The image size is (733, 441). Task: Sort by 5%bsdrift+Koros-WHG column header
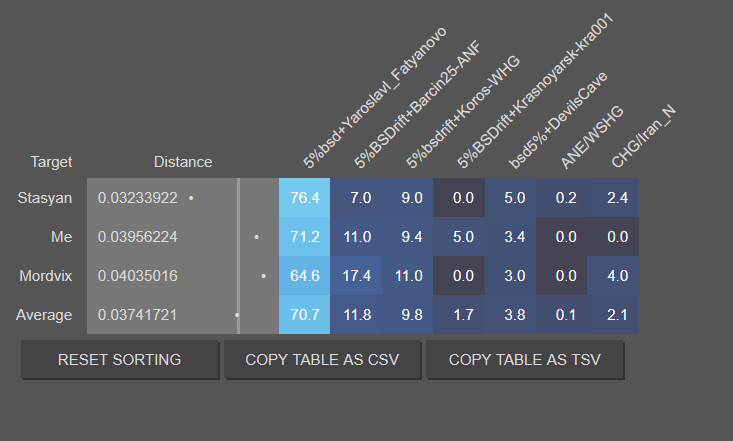[x=462, y=111]
